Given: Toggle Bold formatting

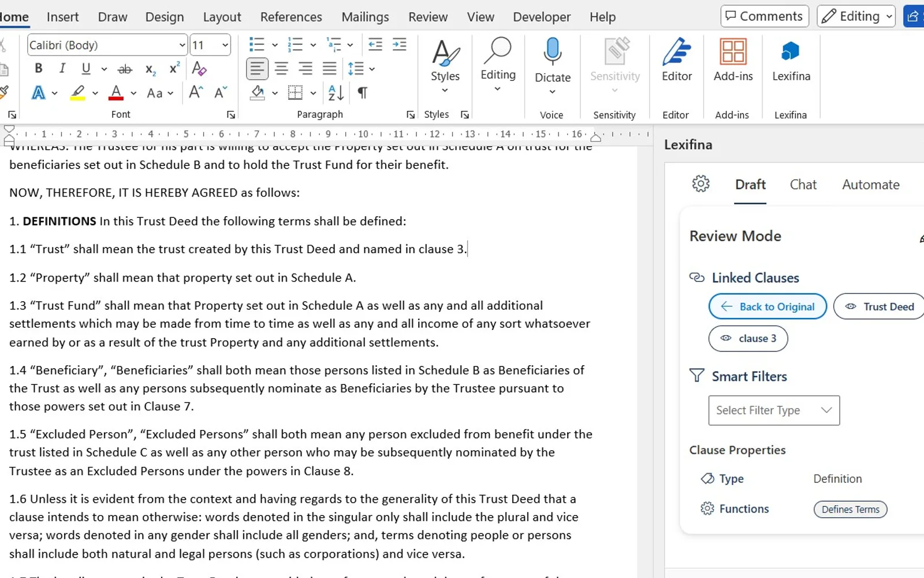Looking at the screenshot, I should (39, 69).
